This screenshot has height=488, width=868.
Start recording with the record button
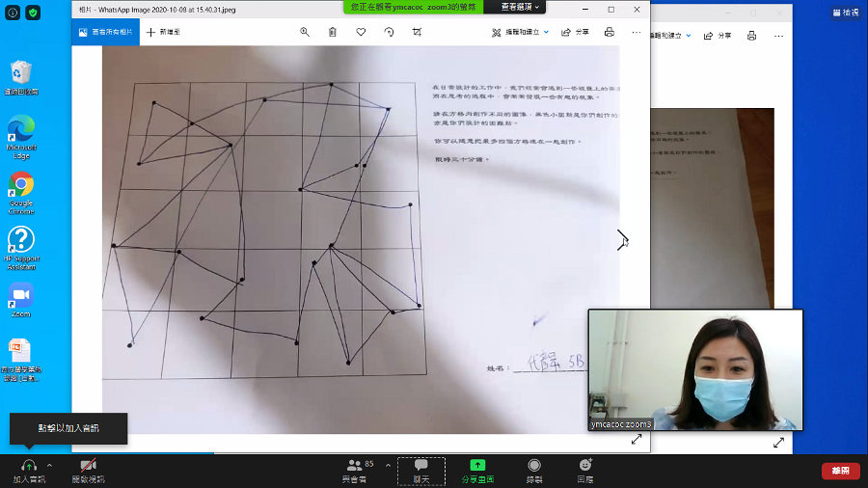[x=534, y=472]
